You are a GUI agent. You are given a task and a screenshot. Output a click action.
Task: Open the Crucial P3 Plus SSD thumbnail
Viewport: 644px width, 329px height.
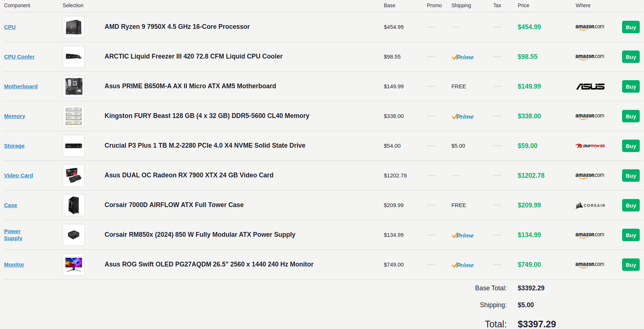pos(73,146)
